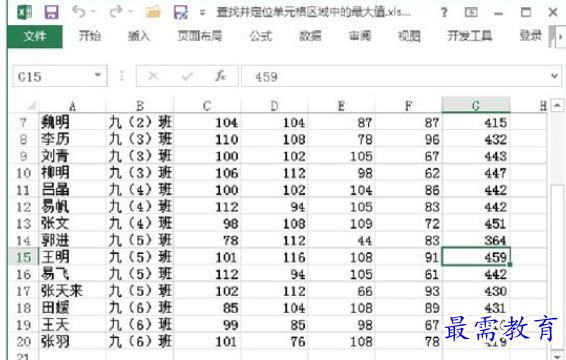Viewport: 566px width, 360px height.
Task: Open ribbon display options
Action: [471, 13]
